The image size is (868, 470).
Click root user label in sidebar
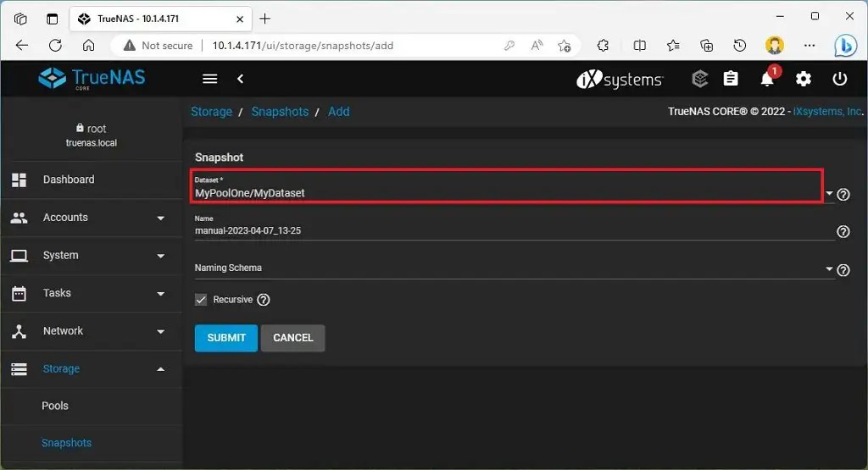pyautogui.click(x=91, y=128)
